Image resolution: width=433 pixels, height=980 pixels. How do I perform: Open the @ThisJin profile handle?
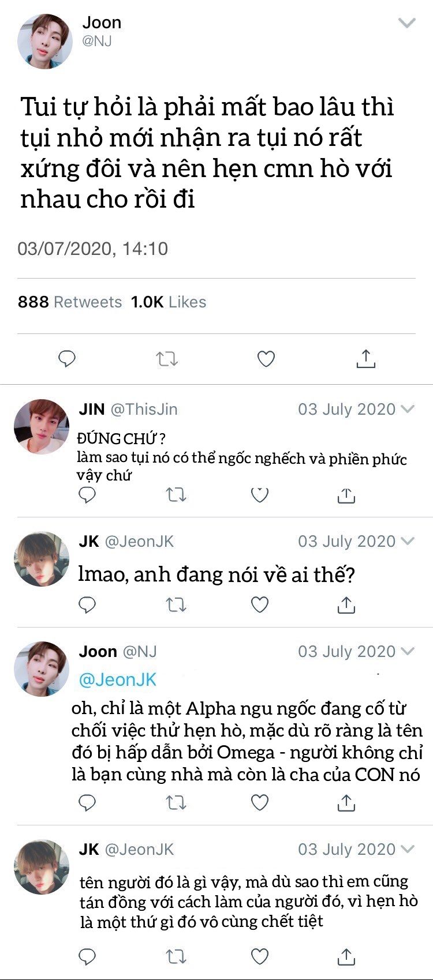pos(144,409)
